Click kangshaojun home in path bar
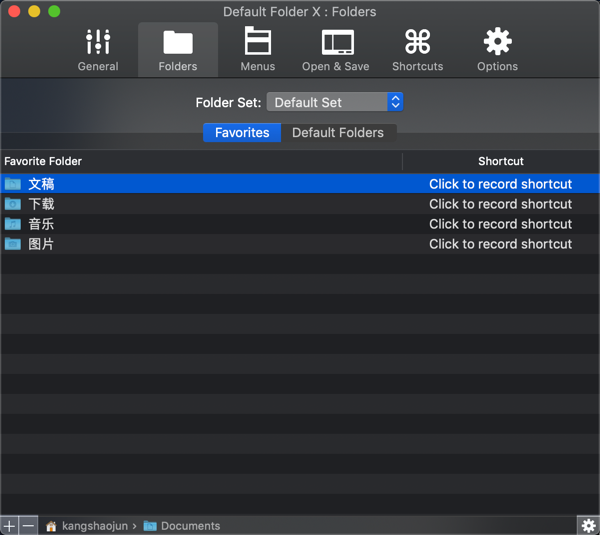 pyautogui.click(x=86, y=526)
